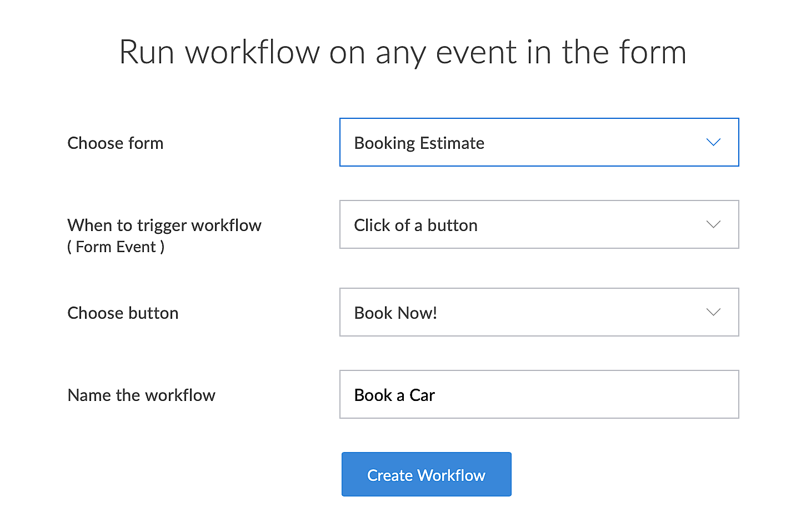Open the Book Now! button dropdown

[538, 313]
